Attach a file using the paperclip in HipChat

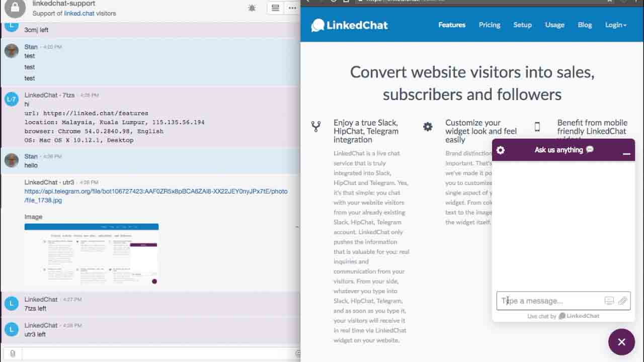click(x=13, y=353)
